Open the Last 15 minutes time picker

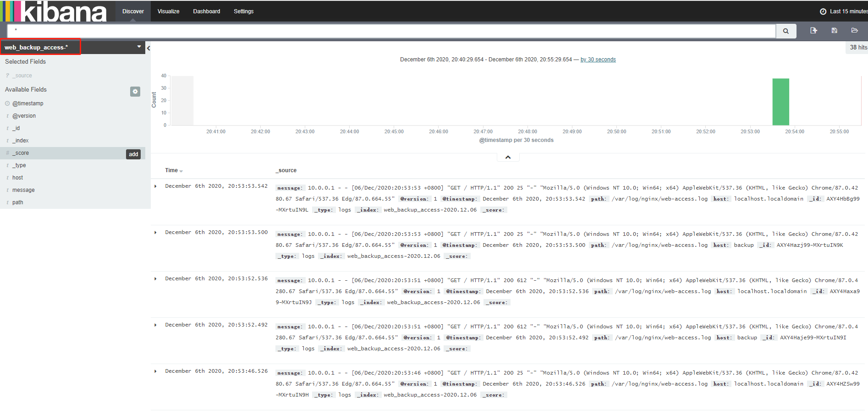[844, 11]
